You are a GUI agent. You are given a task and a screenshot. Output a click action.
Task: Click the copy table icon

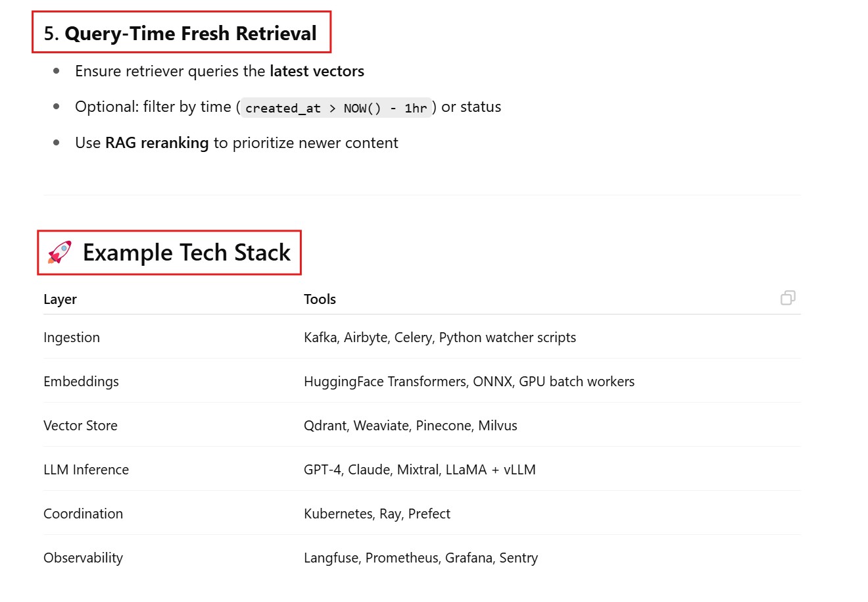click(788, 298)
